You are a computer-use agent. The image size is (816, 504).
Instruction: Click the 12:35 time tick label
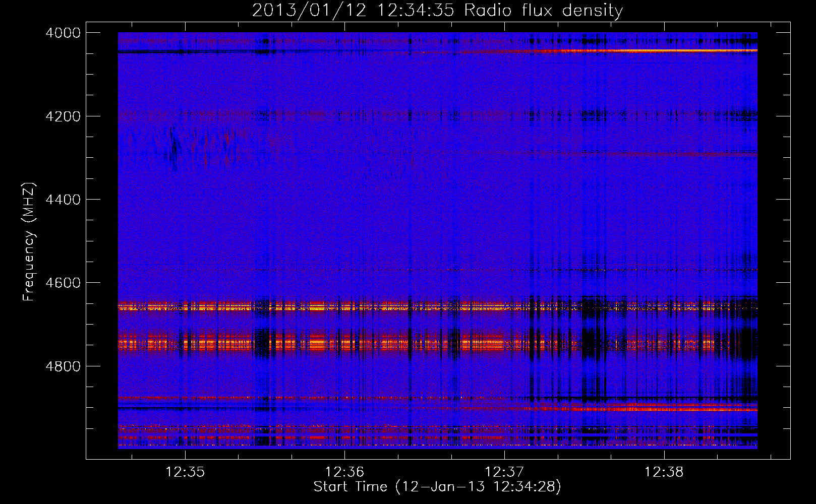pos(185,472)
